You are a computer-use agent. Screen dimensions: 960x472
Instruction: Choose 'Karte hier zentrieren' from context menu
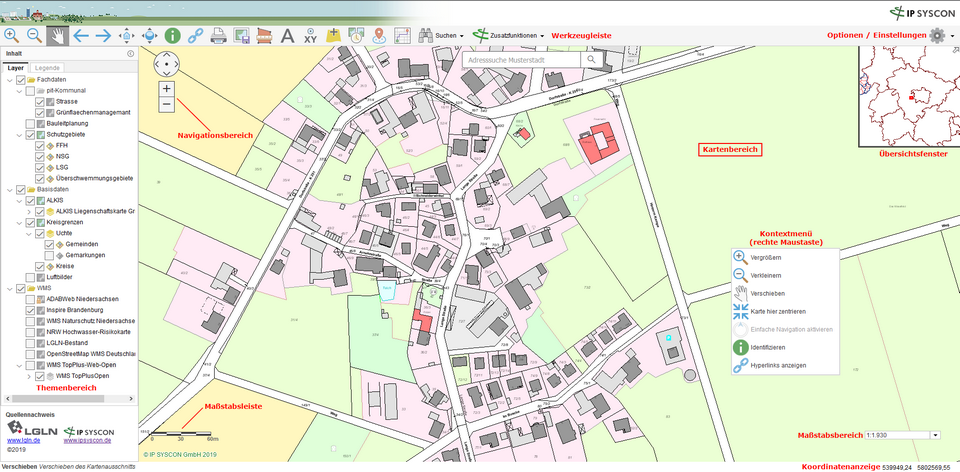click(x=783, y=312)
